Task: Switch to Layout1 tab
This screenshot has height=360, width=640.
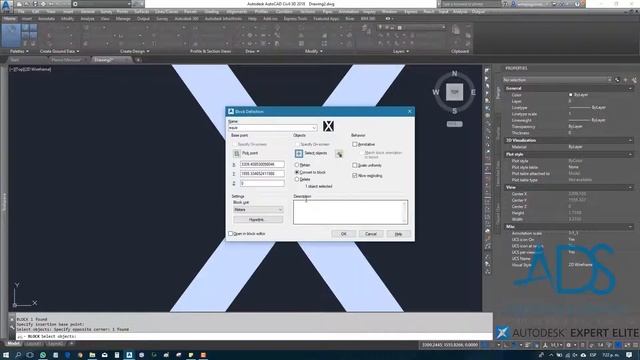Action: (x=33, y=344)
